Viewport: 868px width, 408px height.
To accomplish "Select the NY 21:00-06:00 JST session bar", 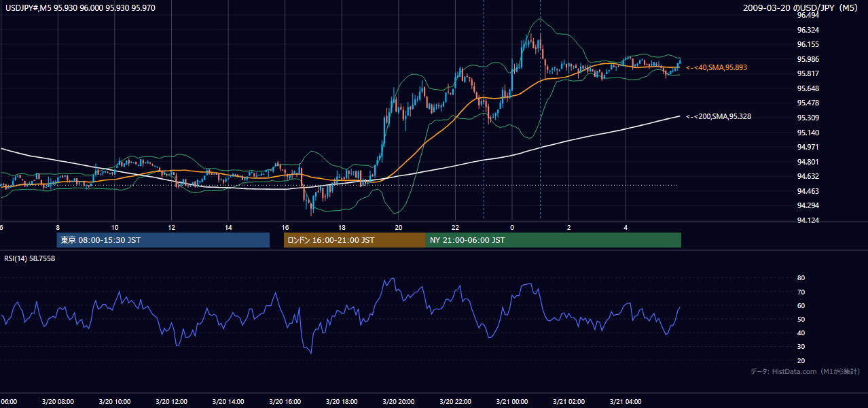I will pos(554,240).
